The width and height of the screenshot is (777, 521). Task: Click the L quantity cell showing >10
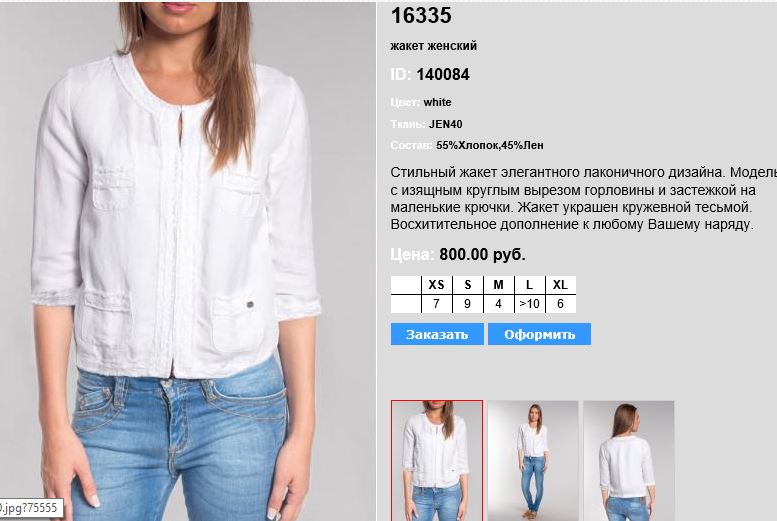click(530, 304)
